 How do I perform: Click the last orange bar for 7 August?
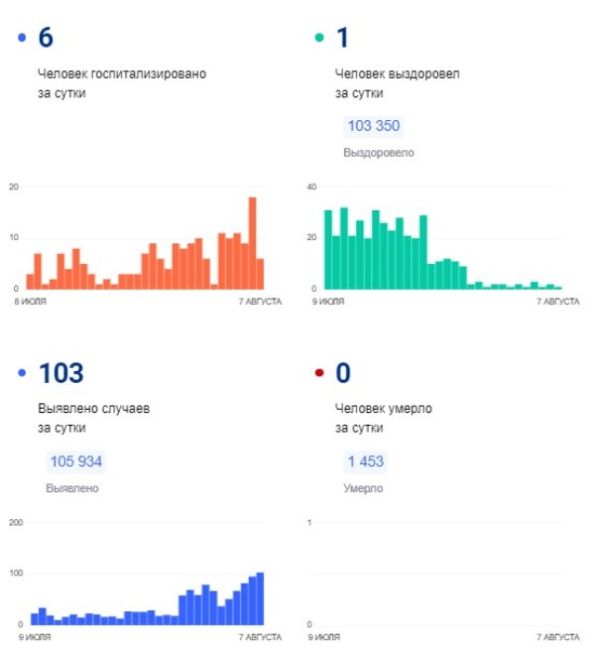tap(260, 274)
